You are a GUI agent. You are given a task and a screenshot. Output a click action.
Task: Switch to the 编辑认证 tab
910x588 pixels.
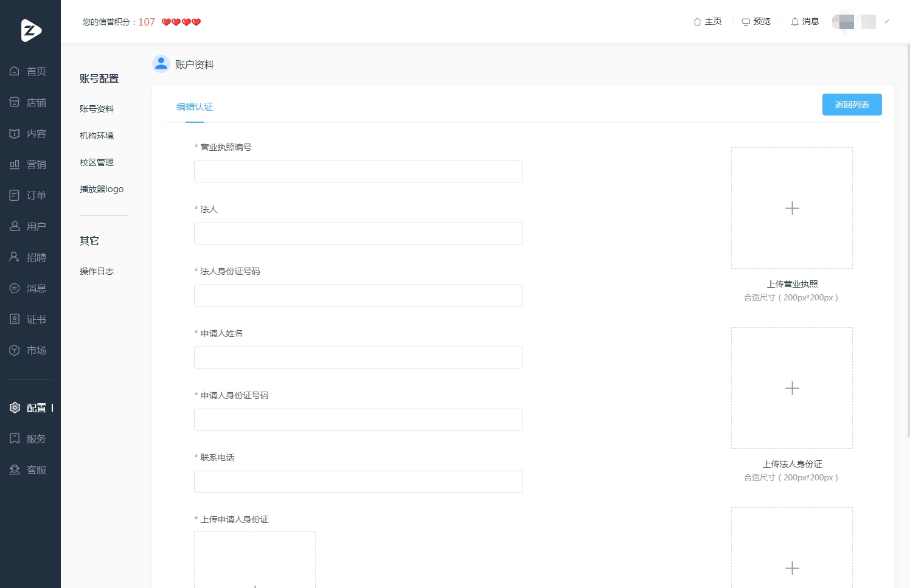[195, 107]
